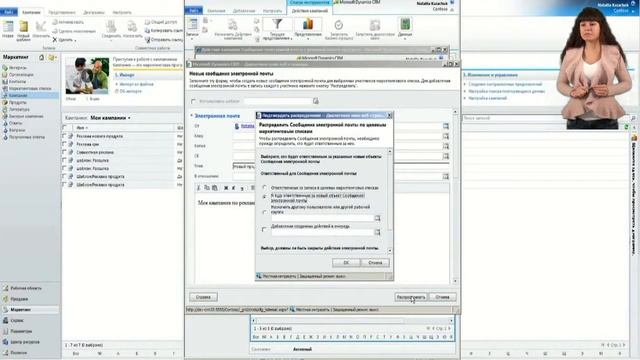This screenshot has height=360, width=640.
Task: Open lookup icon for the СК field
Action: (x=446, y=156)
